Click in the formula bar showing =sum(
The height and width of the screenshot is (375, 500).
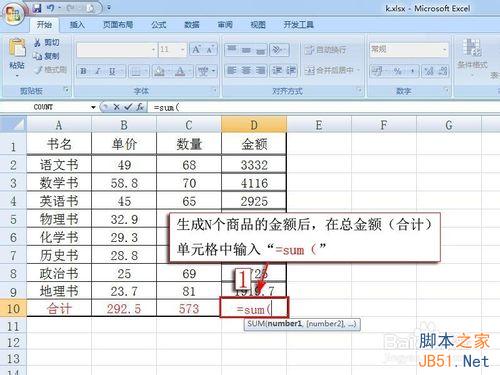(x=323, y=107)
